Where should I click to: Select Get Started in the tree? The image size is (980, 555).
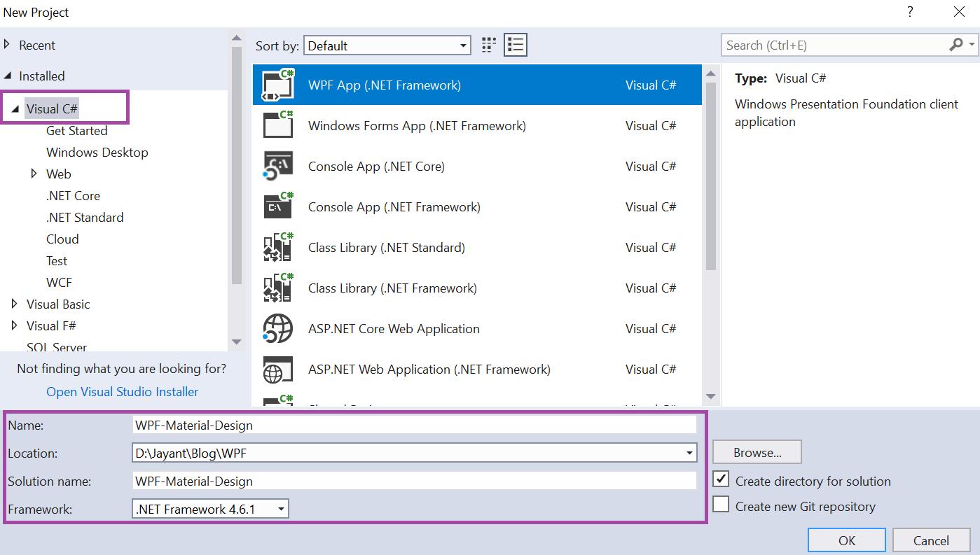77,131
